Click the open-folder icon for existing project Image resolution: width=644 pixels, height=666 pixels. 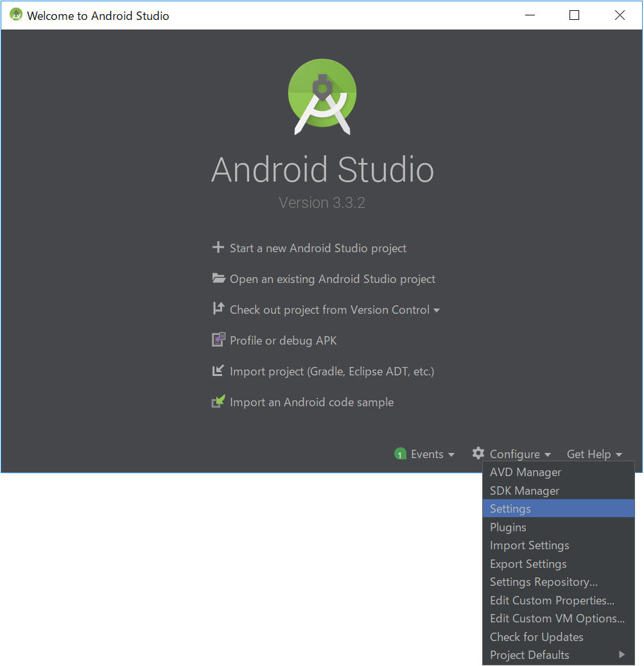click(x=218, y=278)
